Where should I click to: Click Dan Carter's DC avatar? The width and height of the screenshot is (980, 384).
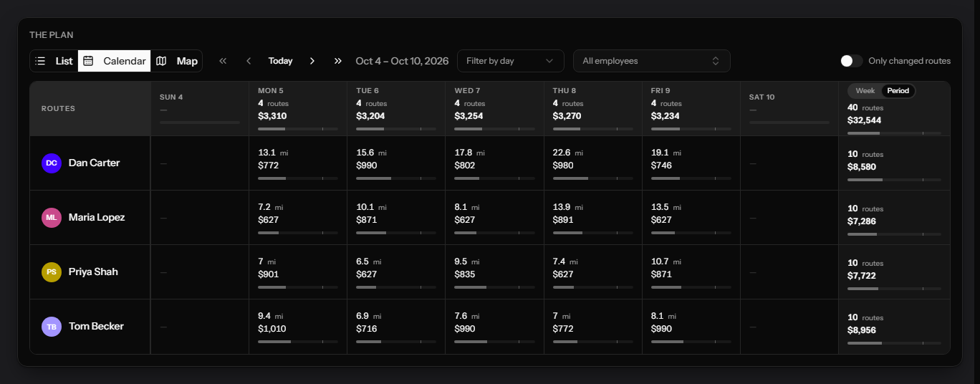pyautogui.click(x=52, y=163)
